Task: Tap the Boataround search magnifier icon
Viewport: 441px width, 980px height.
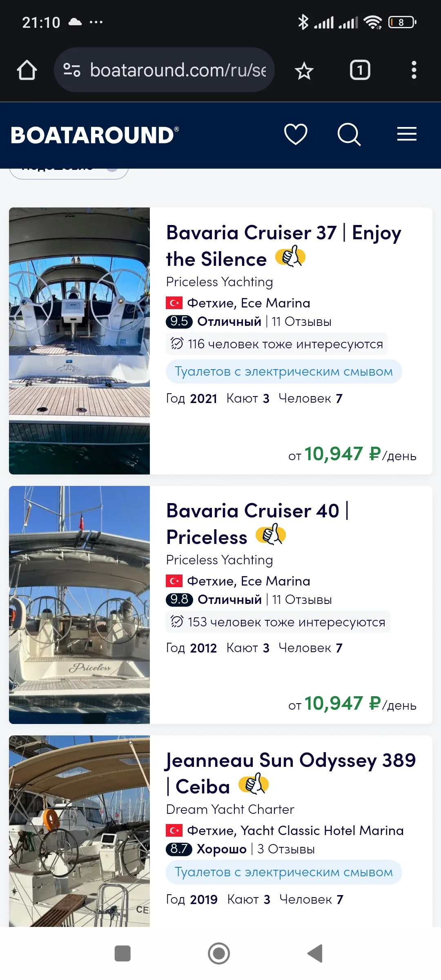Action: [x=349, y=134]
